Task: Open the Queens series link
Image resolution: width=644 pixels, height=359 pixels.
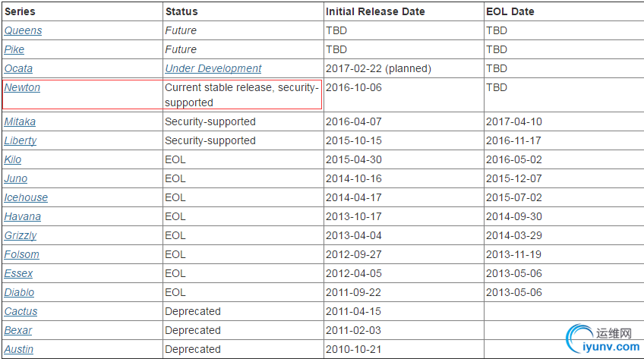Action: 23,30
